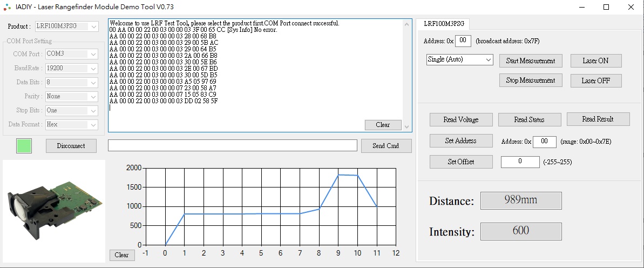The height and width of the screenshot is (268, 644).
Task: Open the Single (Auto) measurement mode dropdown
Action: coord(459,59)
